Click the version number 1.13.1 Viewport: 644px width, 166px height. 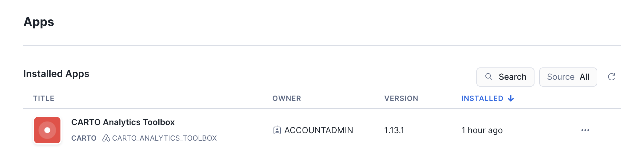(394, 130)
